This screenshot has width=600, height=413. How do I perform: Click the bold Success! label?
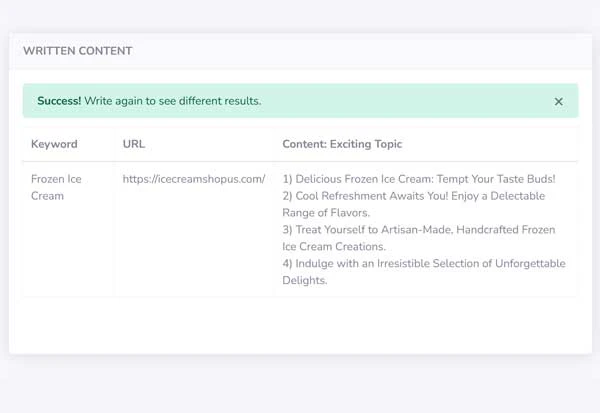[60, 101]
